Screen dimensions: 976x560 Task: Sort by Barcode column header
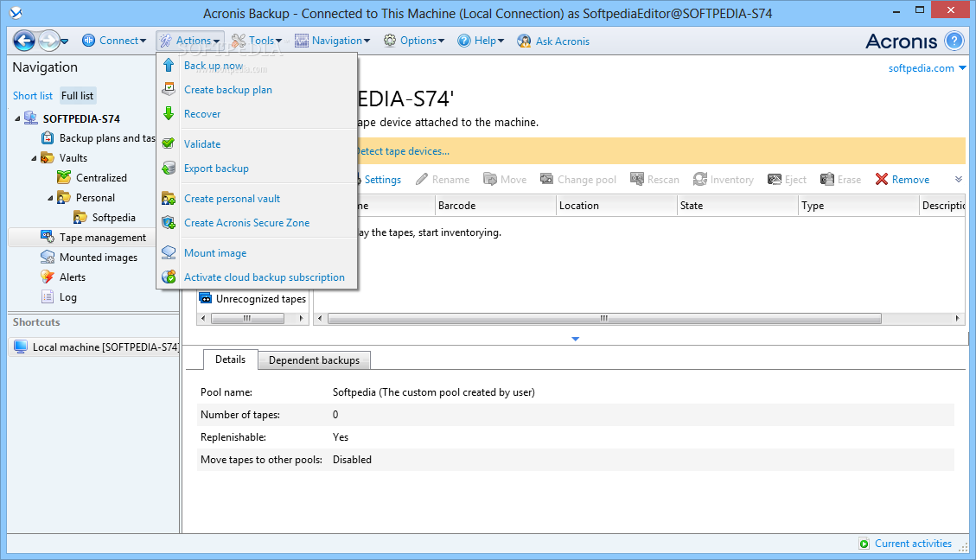click(494, 206)
